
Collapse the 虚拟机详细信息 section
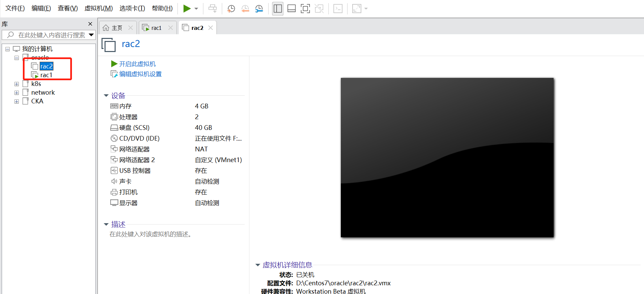(x=258, y=265)
